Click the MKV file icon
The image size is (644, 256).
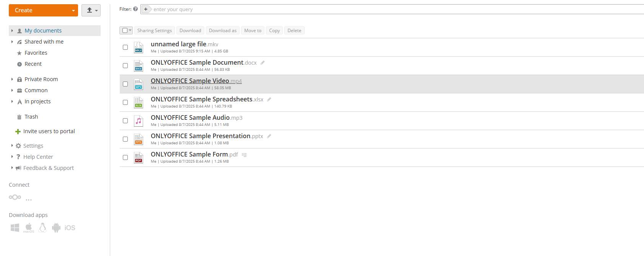point(139,47)
